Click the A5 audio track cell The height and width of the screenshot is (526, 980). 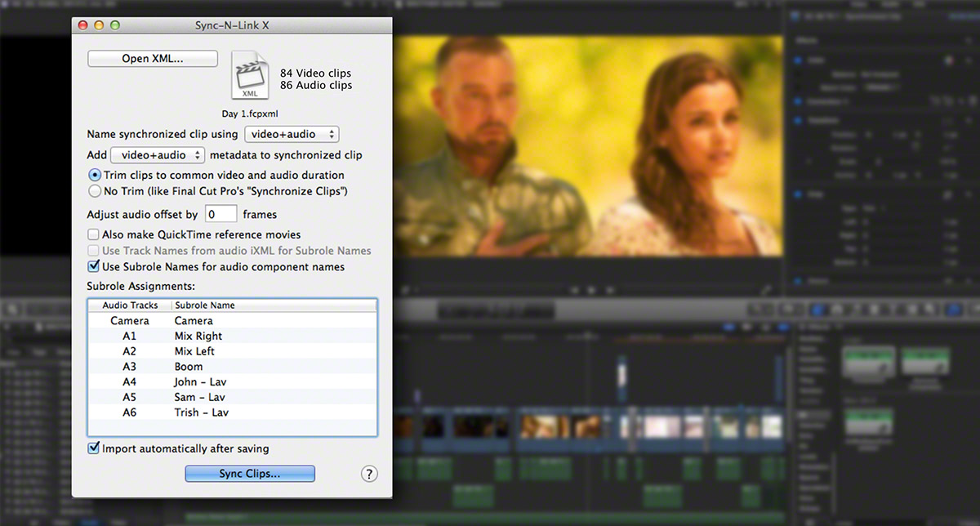pyautogui.click(x=130, y=397)
